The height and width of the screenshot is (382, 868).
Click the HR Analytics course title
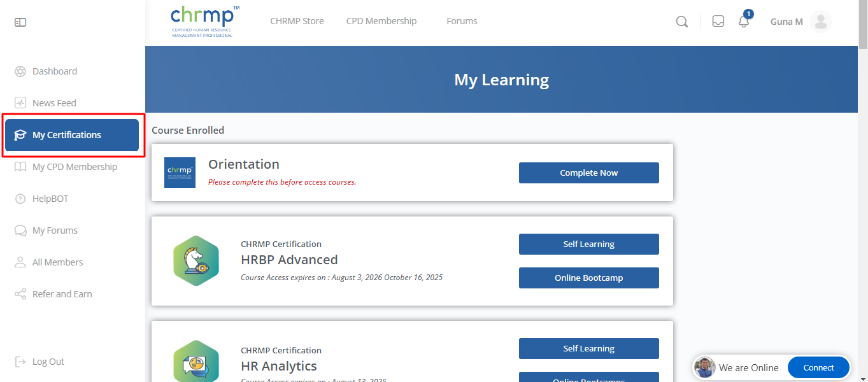tap(279, 366)
